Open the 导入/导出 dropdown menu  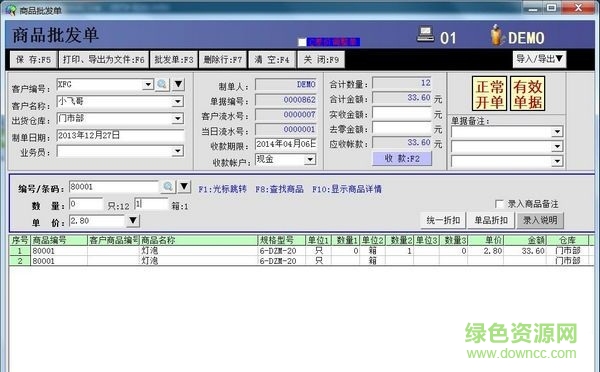(540, 59)
